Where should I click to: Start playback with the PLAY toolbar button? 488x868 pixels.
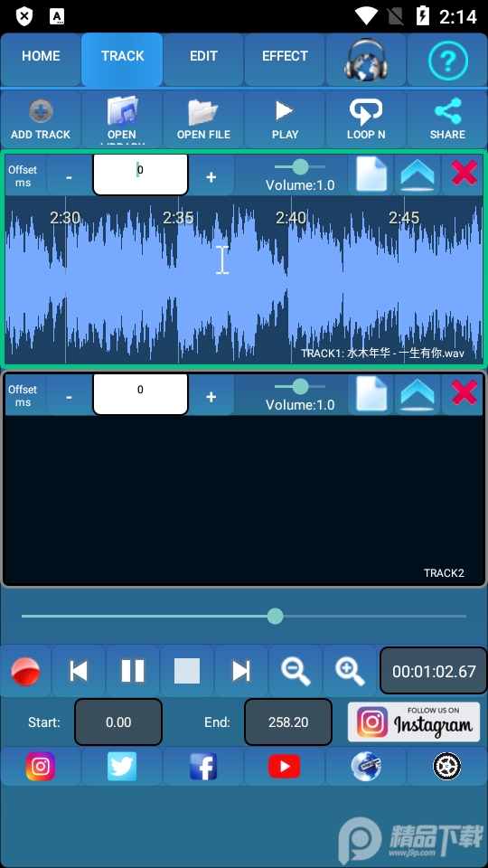285,118
